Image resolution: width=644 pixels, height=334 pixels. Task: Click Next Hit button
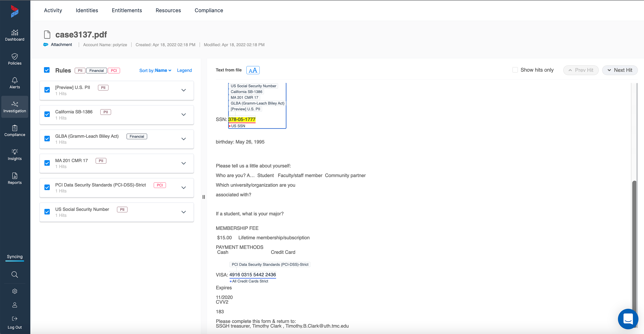(x=620, y=70)
